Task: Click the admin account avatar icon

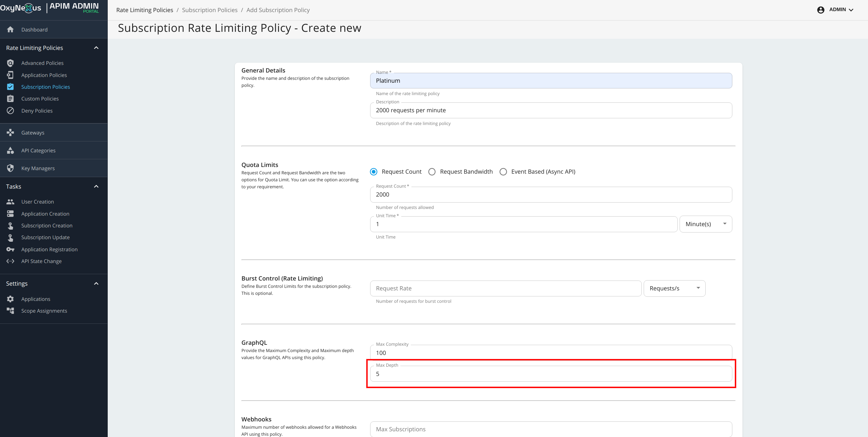Action: coord(820,10)
